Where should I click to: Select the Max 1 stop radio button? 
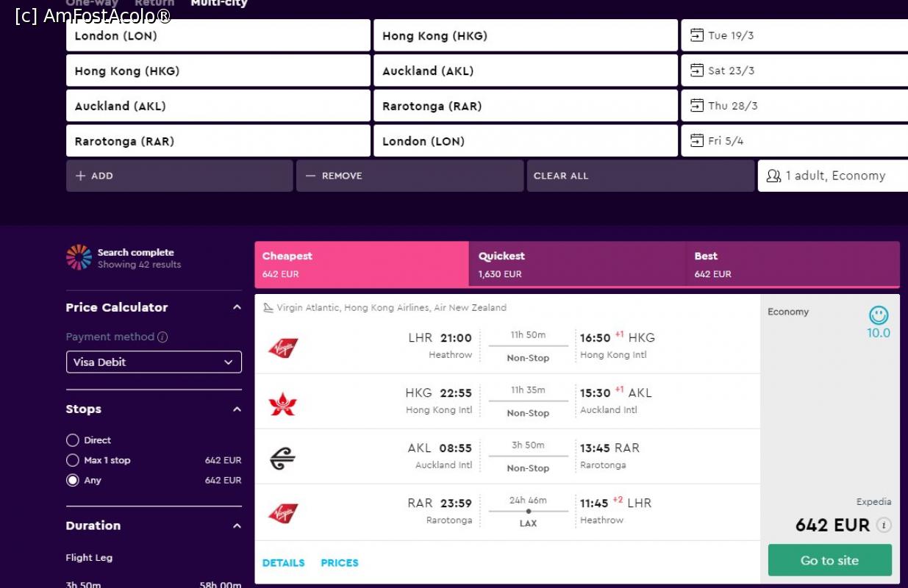pyautogui.click(x=73, y=460)
